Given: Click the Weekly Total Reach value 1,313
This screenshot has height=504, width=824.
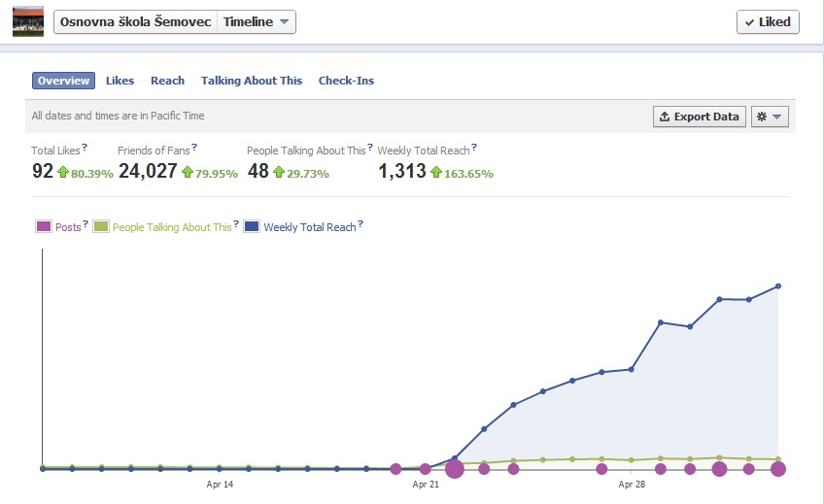Looking at the screenshot, I should [402, 171].
